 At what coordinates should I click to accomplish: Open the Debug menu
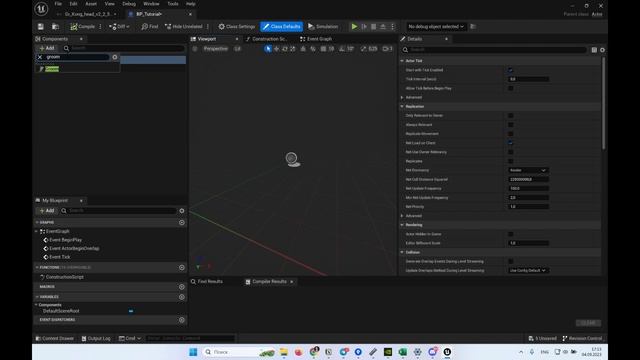point(129,4)
